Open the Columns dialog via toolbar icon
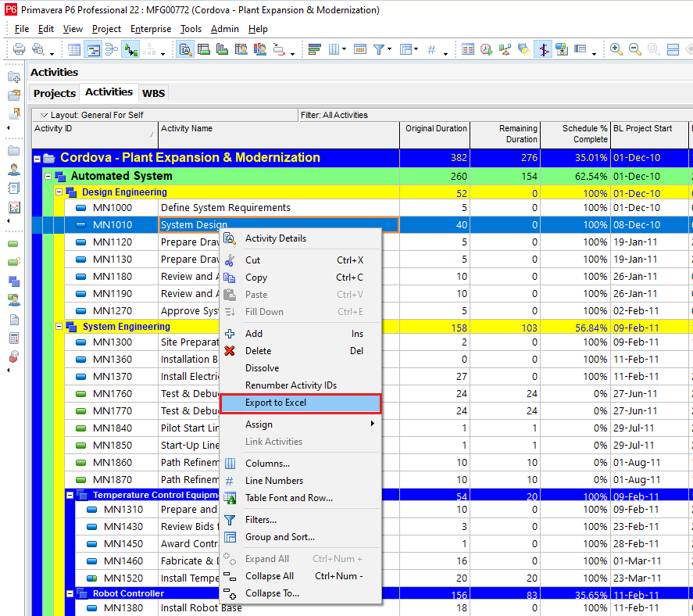The width and height of the screenshot is (693, 616). [332, 50]
